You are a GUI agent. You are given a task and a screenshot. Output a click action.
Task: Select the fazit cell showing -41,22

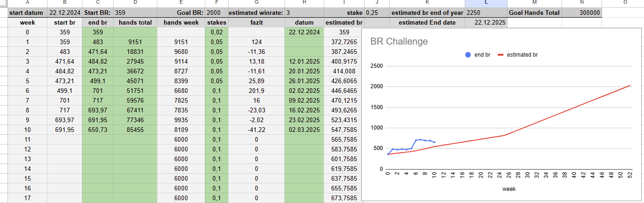tap(257, 130)
